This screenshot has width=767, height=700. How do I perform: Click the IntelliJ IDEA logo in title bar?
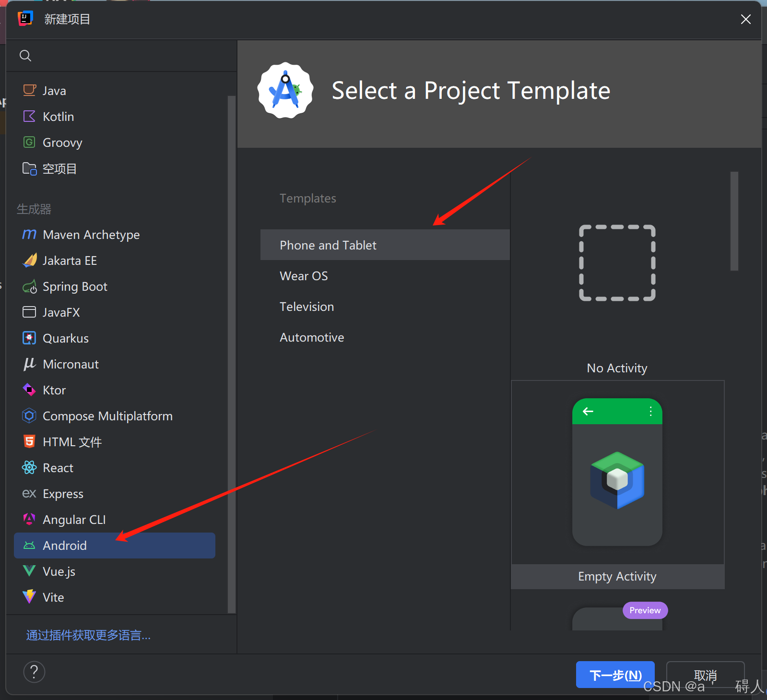[x=25, y=19]
